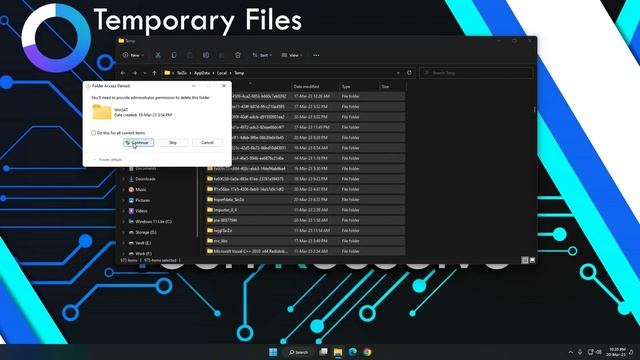Select the 'Microsoft Visual C++ 2010' folder row
Image resolution: width=640 pixels, height=360 pixels.
tap(304, 251)
